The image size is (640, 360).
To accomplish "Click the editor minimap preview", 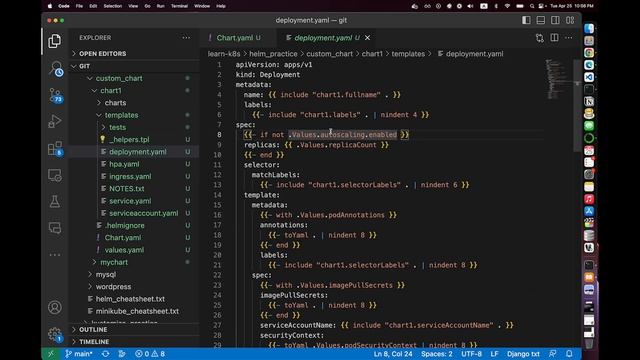I will 558,80.
